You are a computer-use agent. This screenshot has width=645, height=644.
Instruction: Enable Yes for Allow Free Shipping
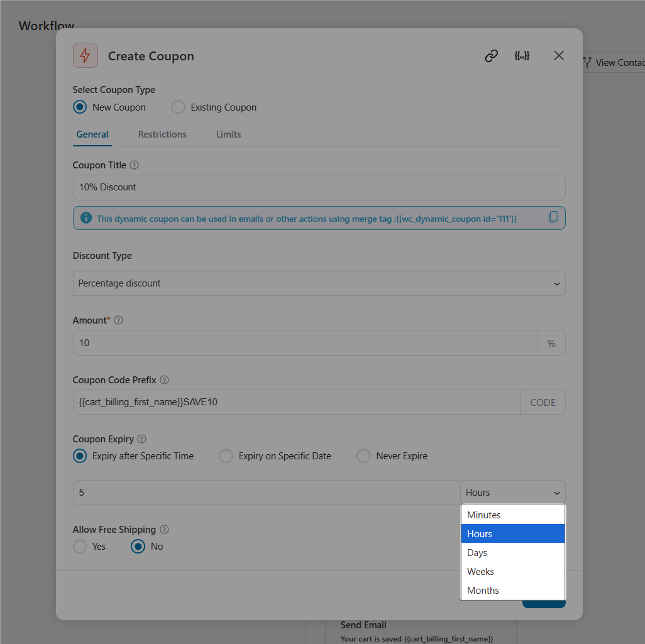pos(80,547)
